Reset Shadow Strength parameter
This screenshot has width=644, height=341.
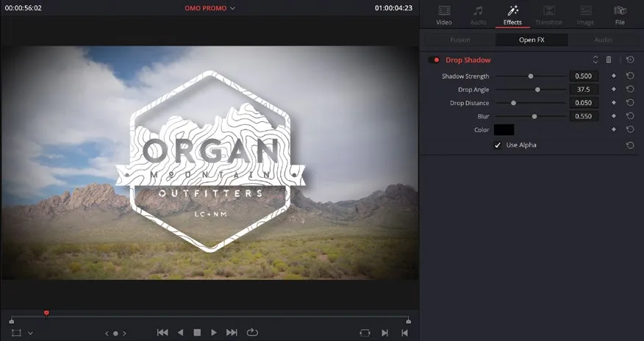630,76
